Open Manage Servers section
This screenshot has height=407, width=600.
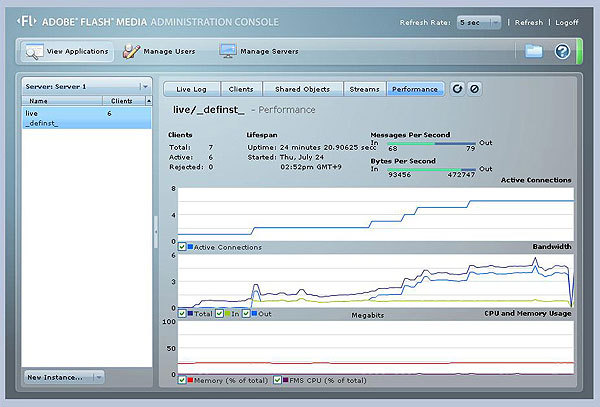259,51
